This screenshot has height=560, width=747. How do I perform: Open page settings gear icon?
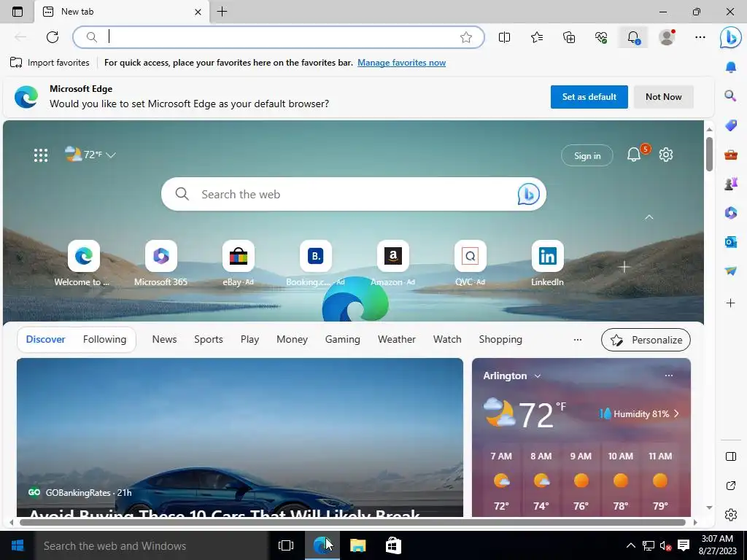(x=666, y=155)
